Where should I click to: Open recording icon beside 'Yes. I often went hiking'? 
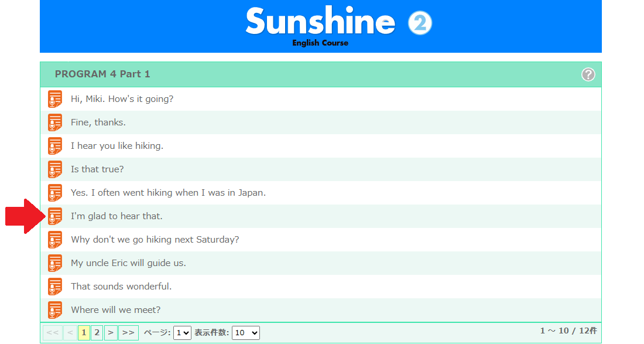55,193
